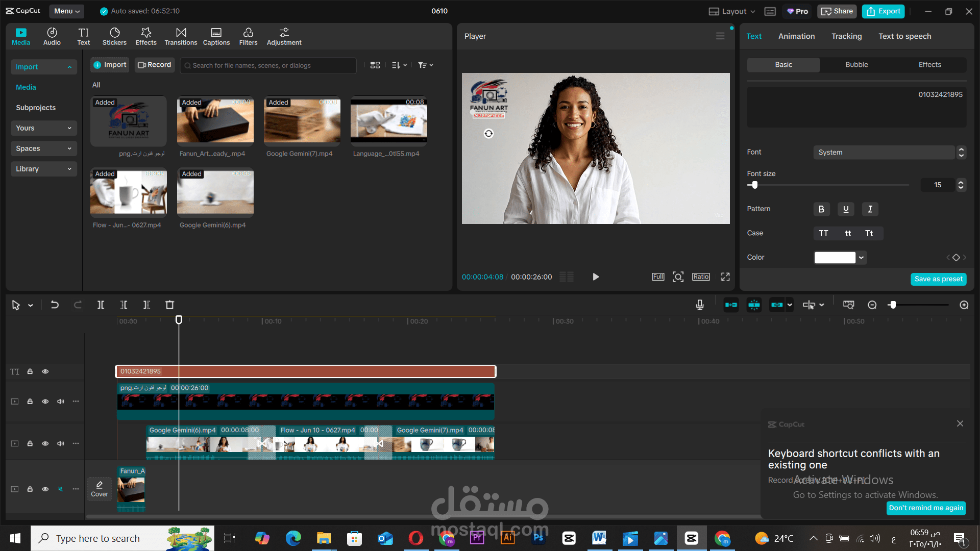This screenshot has width=980, height=551.
Task: Delete the selected clip with the trash icon
Action: (169, 305)
